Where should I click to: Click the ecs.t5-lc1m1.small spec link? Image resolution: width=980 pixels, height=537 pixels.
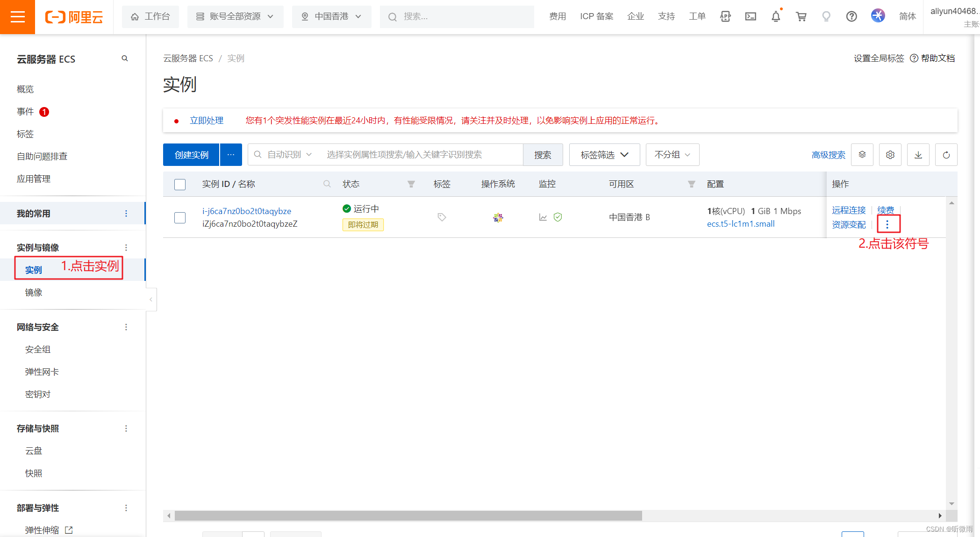[741, 224]
